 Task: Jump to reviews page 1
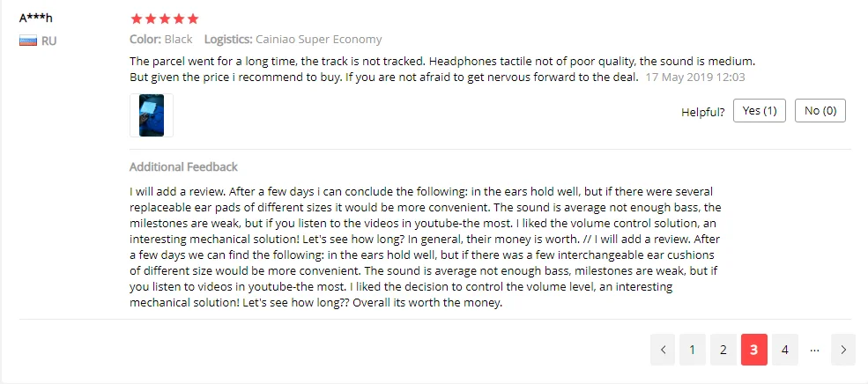point(692,350)
